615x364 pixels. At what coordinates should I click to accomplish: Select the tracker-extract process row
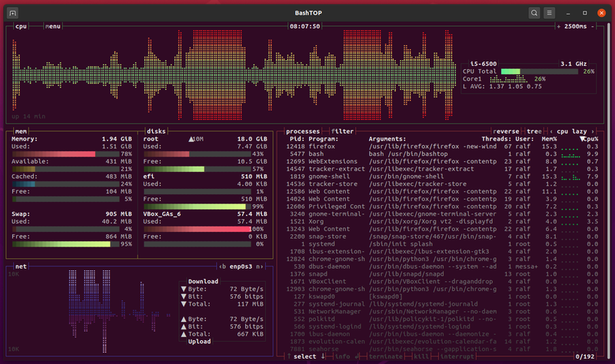pos(442,169)
